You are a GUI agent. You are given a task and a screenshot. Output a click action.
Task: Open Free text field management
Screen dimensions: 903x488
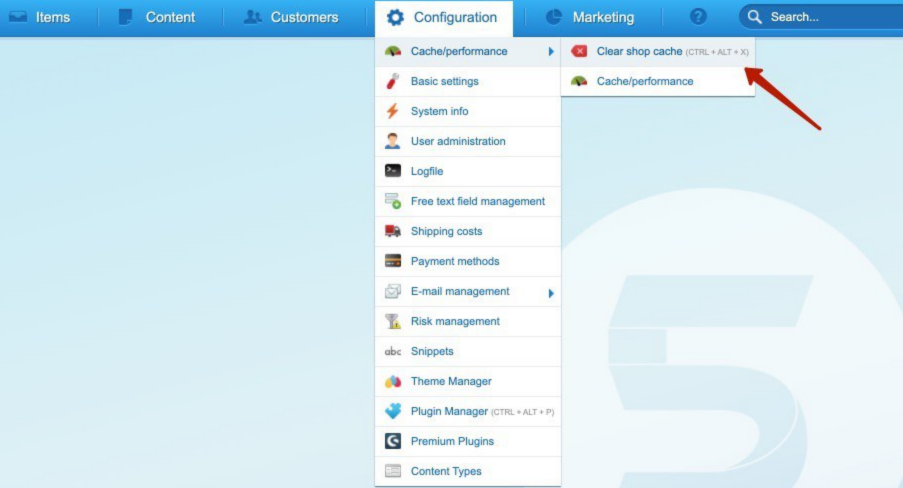point(468,201)
